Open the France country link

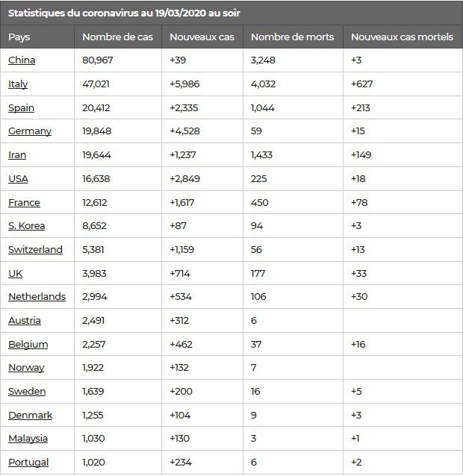tap(25, 202)
